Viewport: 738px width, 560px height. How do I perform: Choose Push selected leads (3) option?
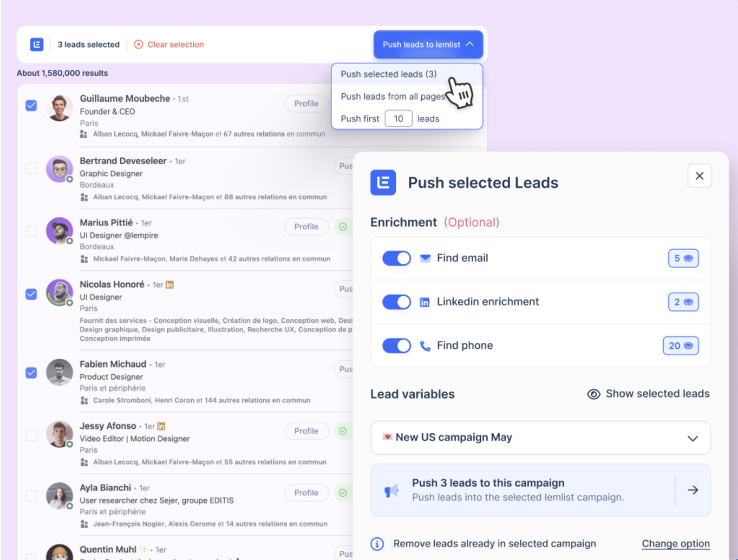(389, 74)
